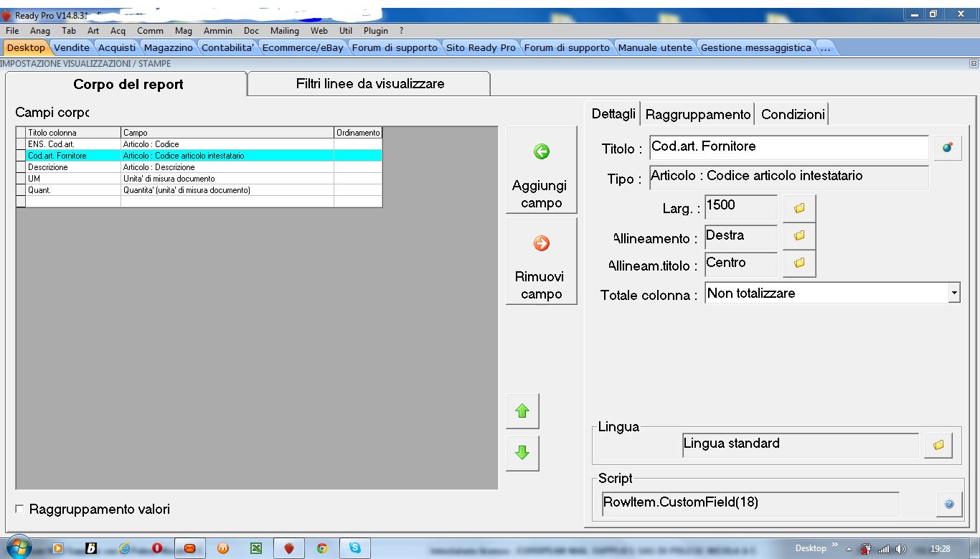Click the volume speaker icon in system tray

900,549
